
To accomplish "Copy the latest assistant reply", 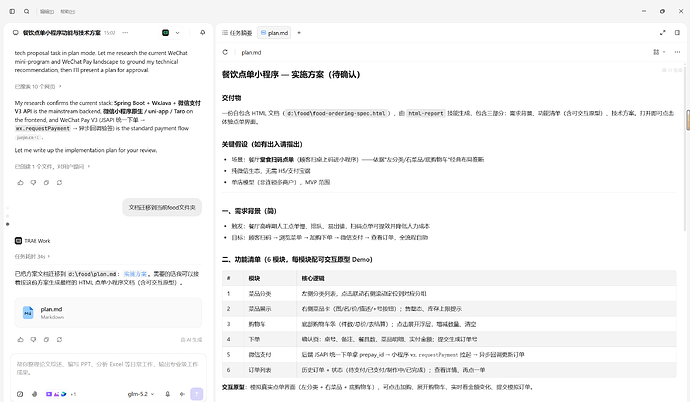I will 46,340.
